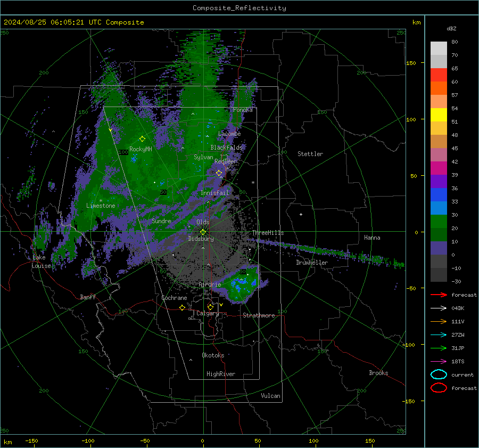Click the yellow diamond marker above Calgary
This screenshot has height=448, width=479.
point(210,307)
